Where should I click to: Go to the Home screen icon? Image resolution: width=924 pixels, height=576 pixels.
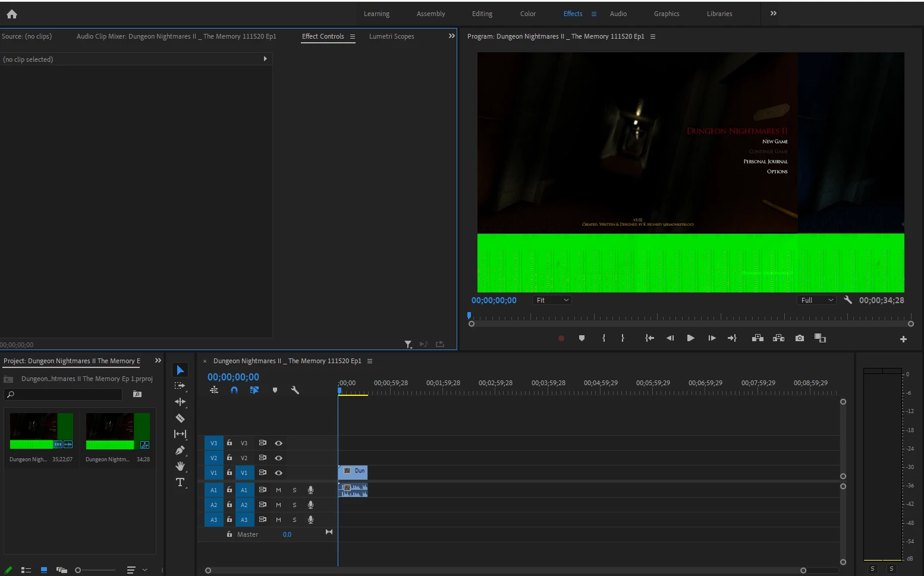[12, 14]
